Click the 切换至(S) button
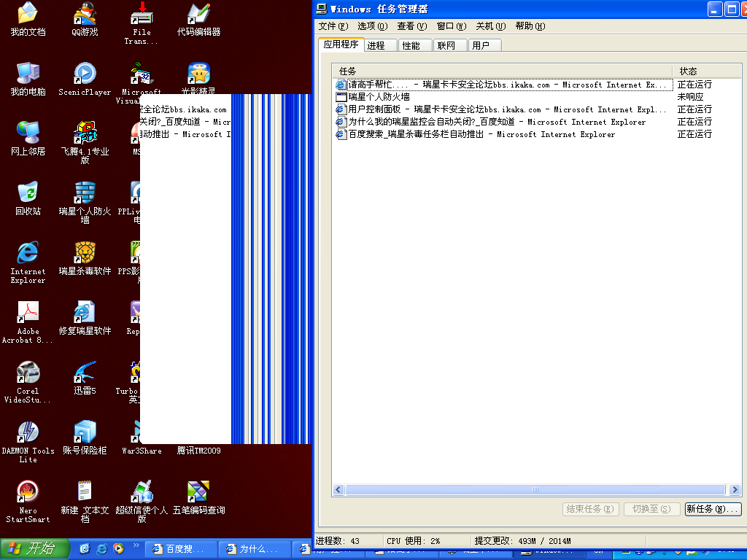Image resolution: width=747 pixels, height=560 pixels. [651, 509]
